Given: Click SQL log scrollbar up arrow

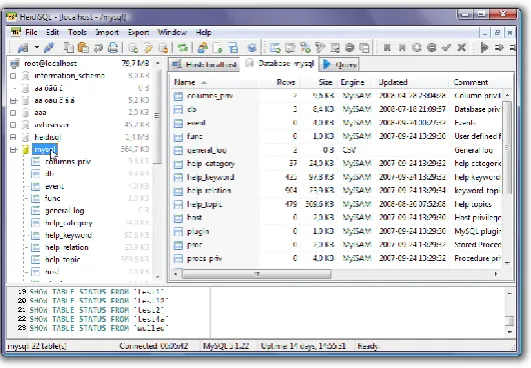Looking at the screenshot, I should point(510,293).
